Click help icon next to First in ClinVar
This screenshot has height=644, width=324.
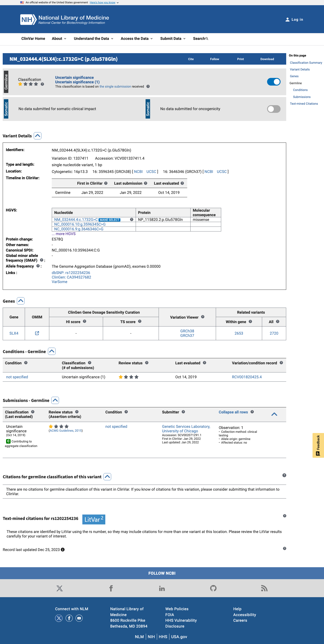click(106, 183)
